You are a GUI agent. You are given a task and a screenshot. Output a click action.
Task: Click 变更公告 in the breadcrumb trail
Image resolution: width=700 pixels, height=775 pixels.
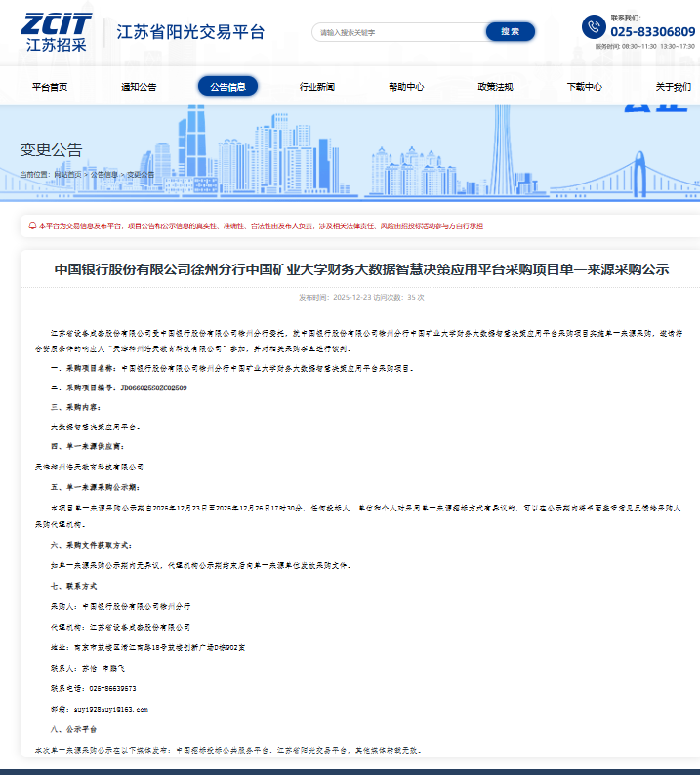point(141,175)
